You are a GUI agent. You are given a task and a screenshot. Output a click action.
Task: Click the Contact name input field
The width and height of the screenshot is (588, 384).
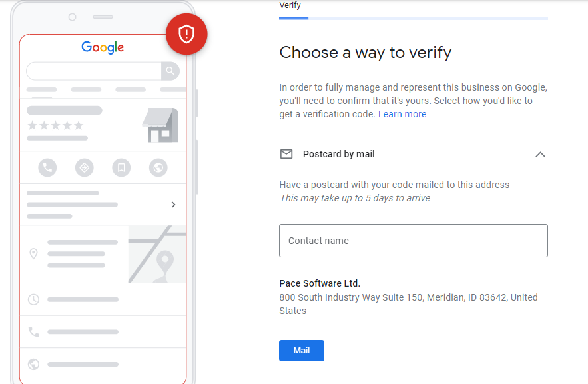tap(413, 240)
